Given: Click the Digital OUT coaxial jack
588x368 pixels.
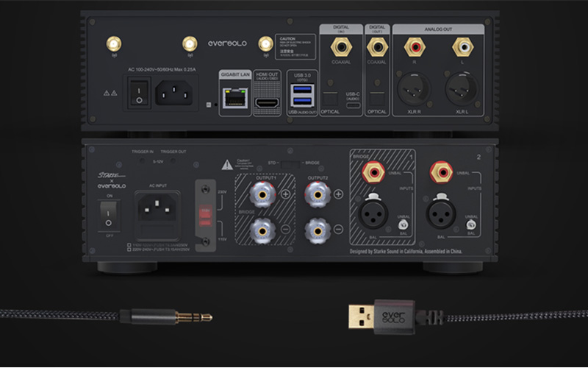Looking at the screenshot, I should pos(377,47).
